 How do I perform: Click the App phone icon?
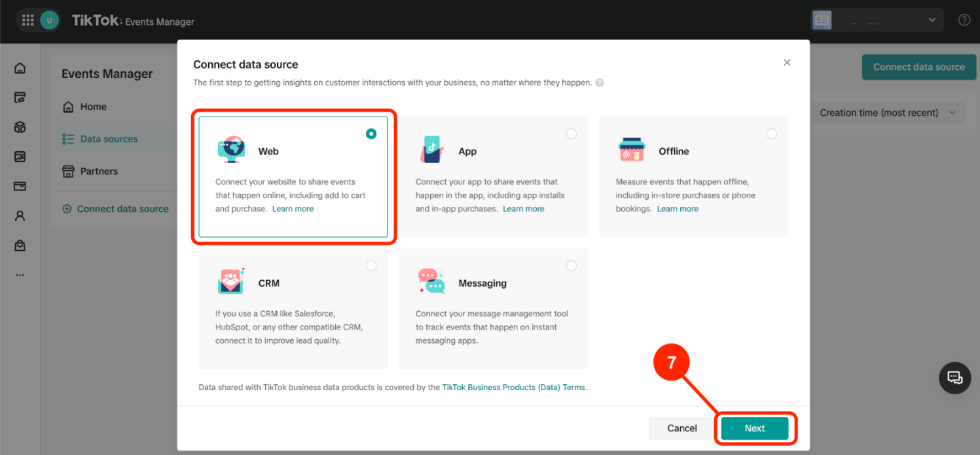(431, 150)
